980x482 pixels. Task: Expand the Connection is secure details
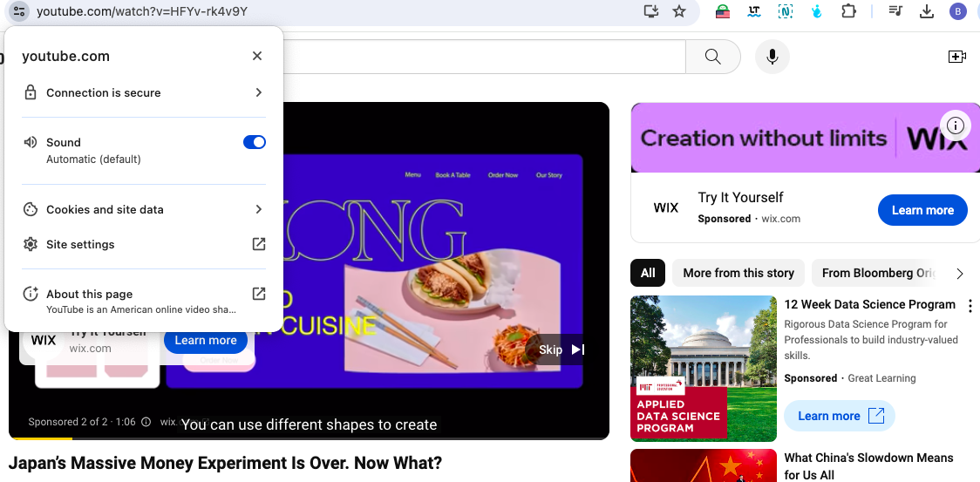(x=144, y=92)
